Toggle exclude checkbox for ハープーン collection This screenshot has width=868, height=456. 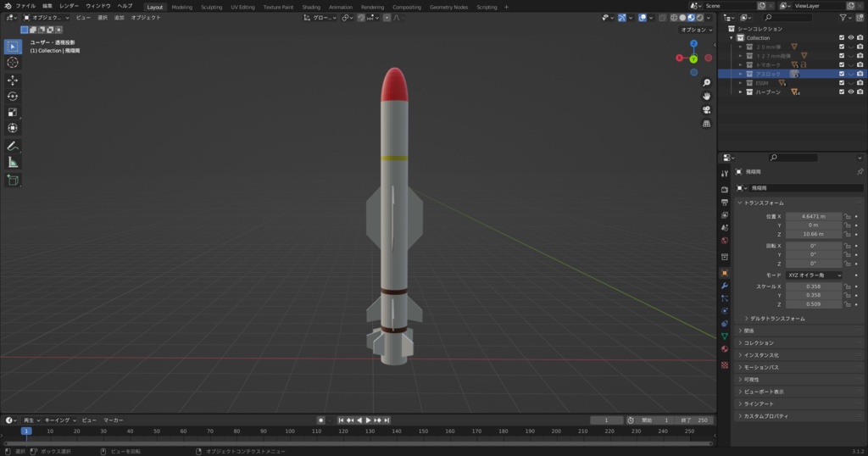click(842, 92)
